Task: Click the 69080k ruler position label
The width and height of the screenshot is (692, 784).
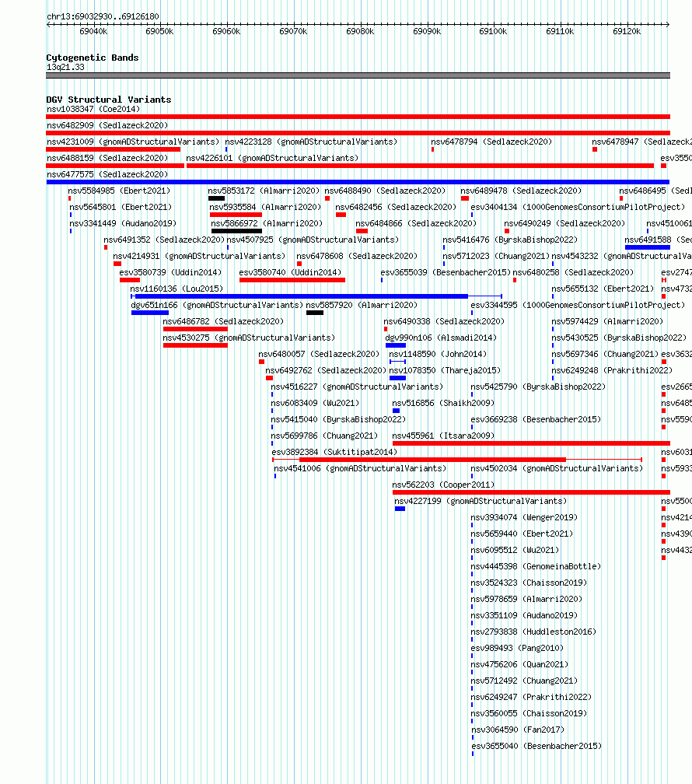Action: [360, 31]
